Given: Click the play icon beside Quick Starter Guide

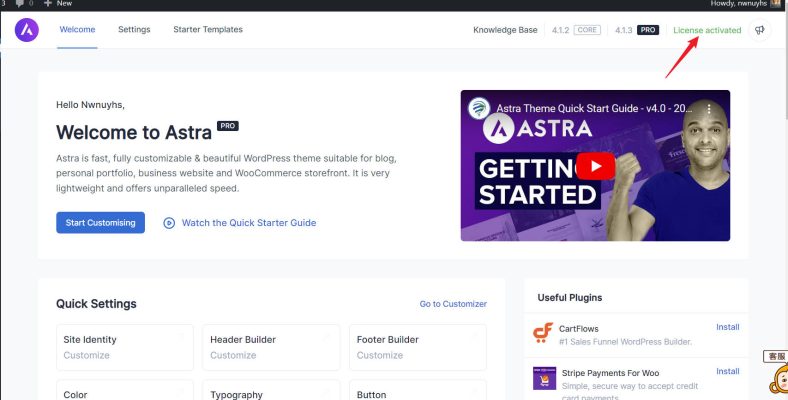Looking at the screenshot, I should point(169,223).
